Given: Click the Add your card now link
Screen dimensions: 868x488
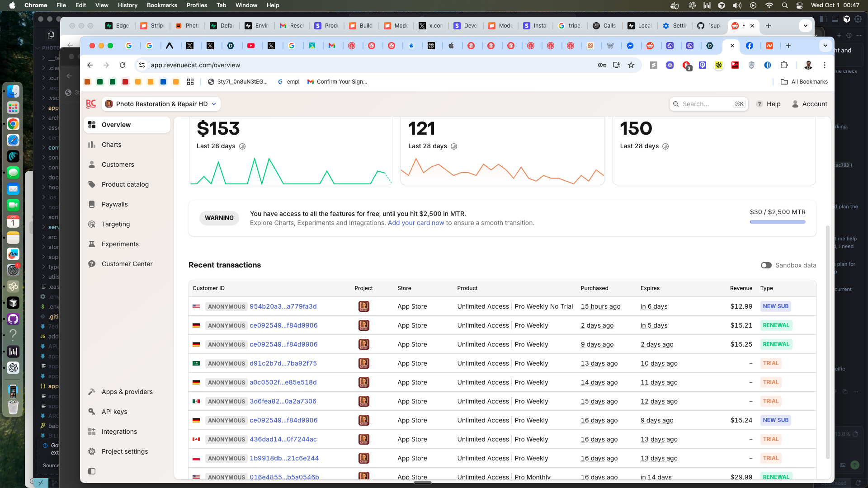Looking at the screenshot, I should 415,223.
